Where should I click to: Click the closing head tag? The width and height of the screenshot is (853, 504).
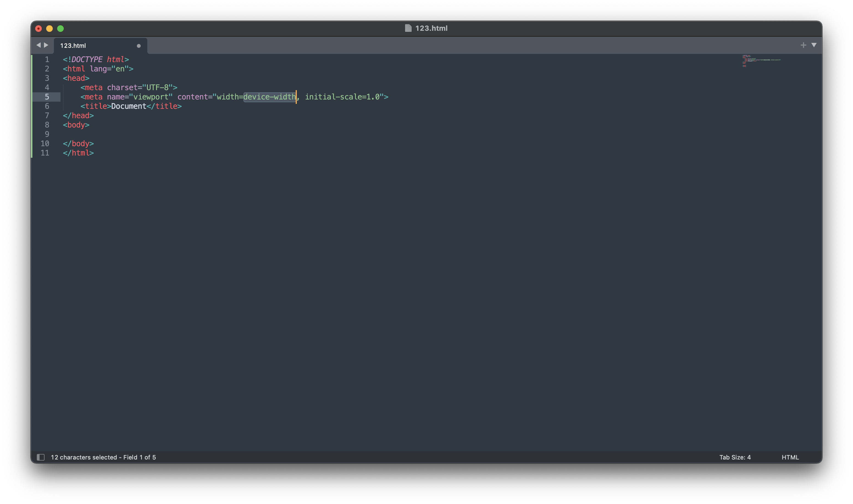(78, 115)
